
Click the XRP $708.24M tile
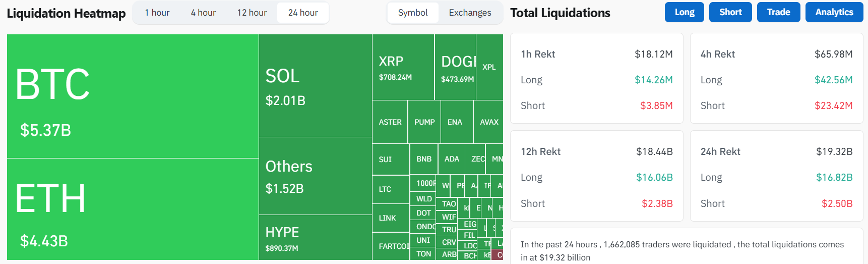click(403, 67)
